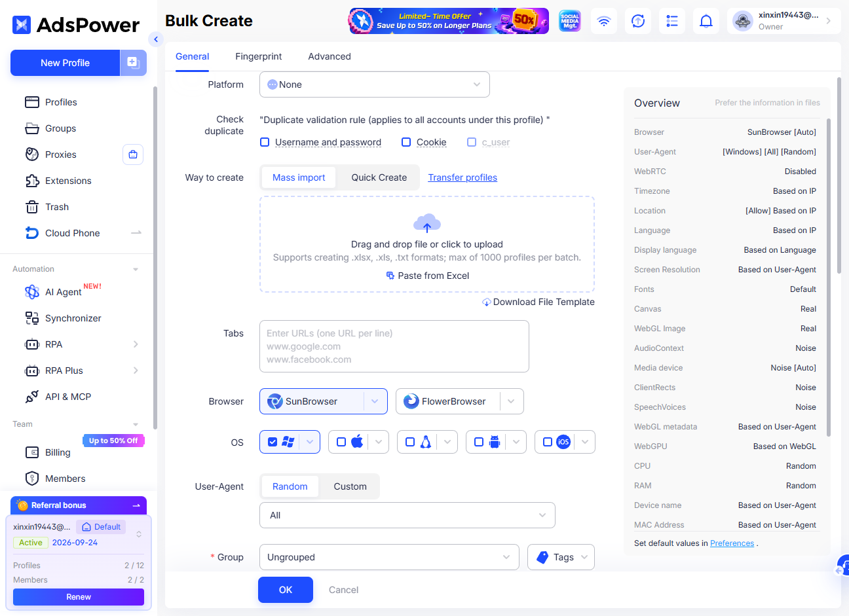The height and width of the screenshot is (616, 849).
Task: Click the refresh/update icon in header
Action: (x=638, y=21)
